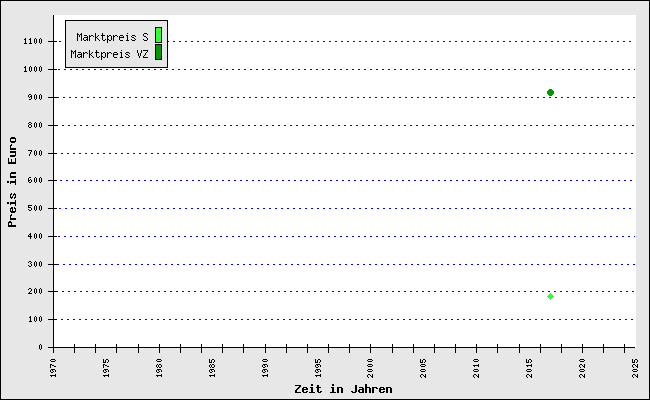This screenshot has width=650, height=400.
Task: Click the x-axis year label 1970
Action: [x=53, y=368]
